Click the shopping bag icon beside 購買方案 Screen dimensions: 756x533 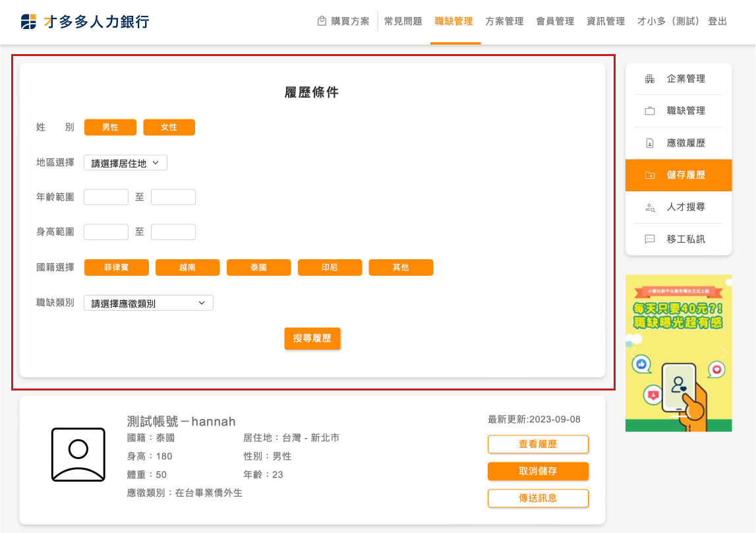click(322, 21)
